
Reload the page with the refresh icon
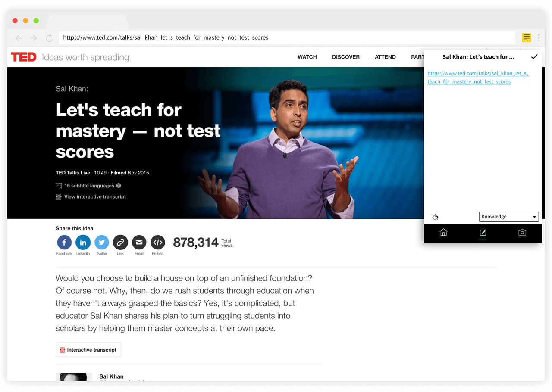(50, 38)
